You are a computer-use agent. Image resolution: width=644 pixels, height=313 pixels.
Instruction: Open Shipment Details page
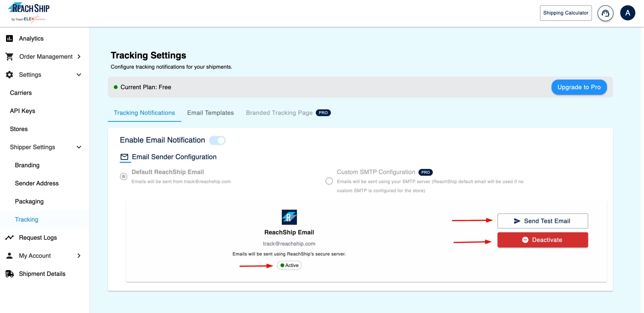pos(42,274)
